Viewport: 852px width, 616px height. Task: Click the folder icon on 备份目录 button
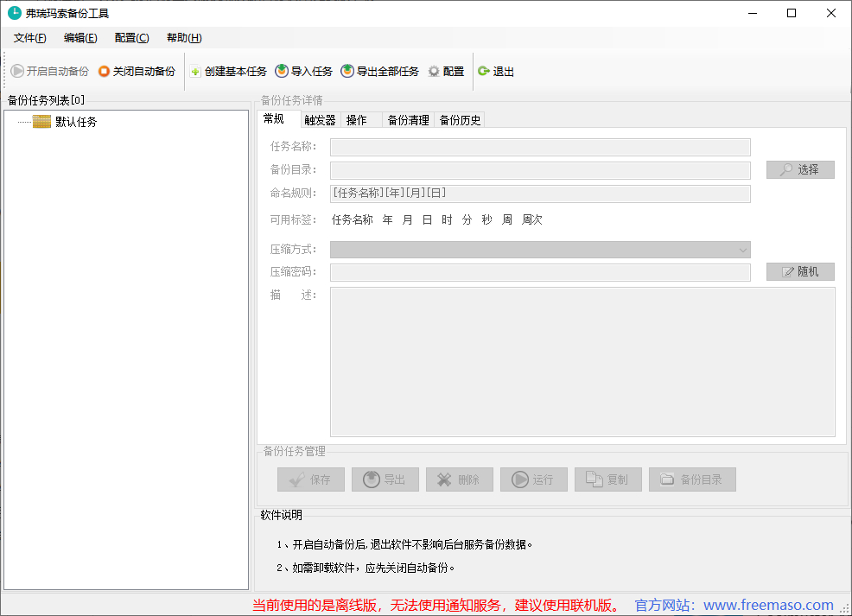click(x=667, y=479)
